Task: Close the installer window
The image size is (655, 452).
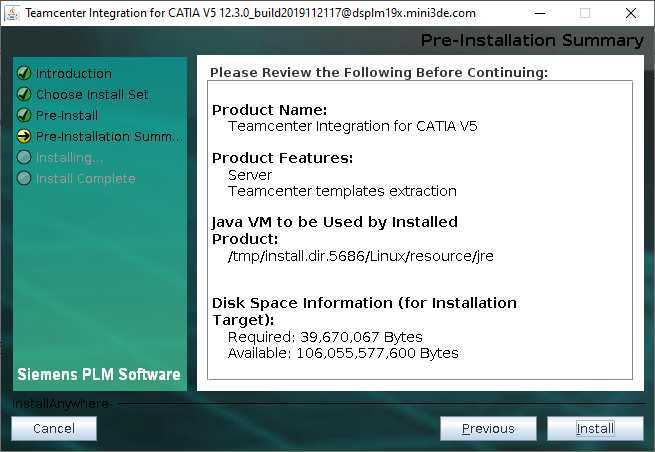Action: (x=631, y=13)
